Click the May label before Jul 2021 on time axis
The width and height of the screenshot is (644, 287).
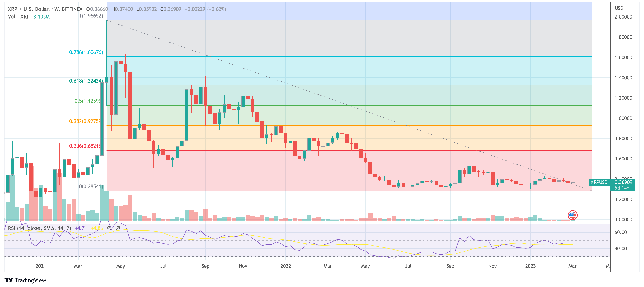tap(120, 266)
